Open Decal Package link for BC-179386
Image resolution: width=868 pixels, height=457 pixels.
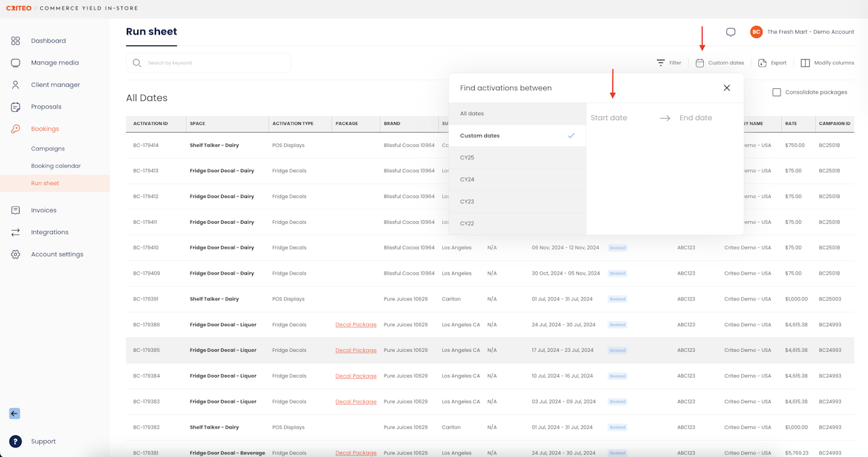355,325
